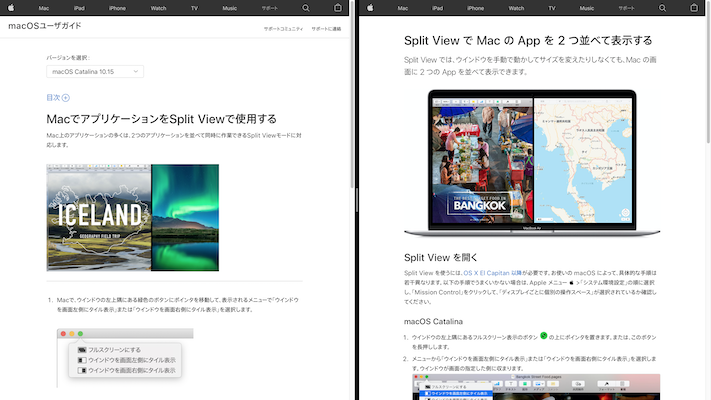Click the green full-screen button icon in step 1
The image size is (711, 400).
pos(544,336)
